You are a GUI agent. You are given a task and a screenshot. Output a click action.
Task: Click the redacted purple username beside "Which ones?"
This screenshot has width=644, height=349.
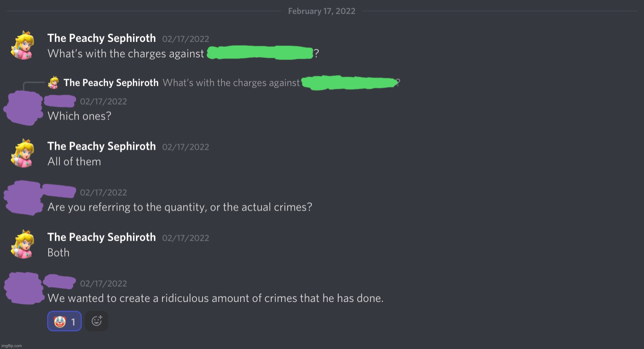click(x=59, y=100)
